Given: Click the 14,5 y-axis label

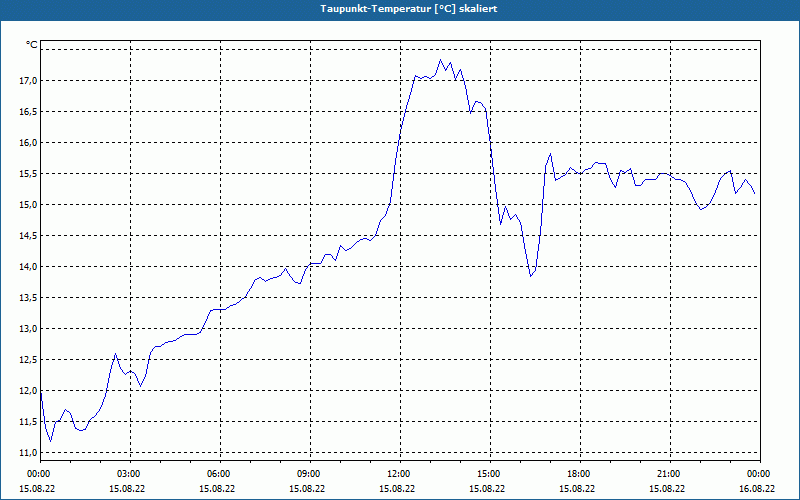Looking at the screenshot, I should tap(29, 235).
